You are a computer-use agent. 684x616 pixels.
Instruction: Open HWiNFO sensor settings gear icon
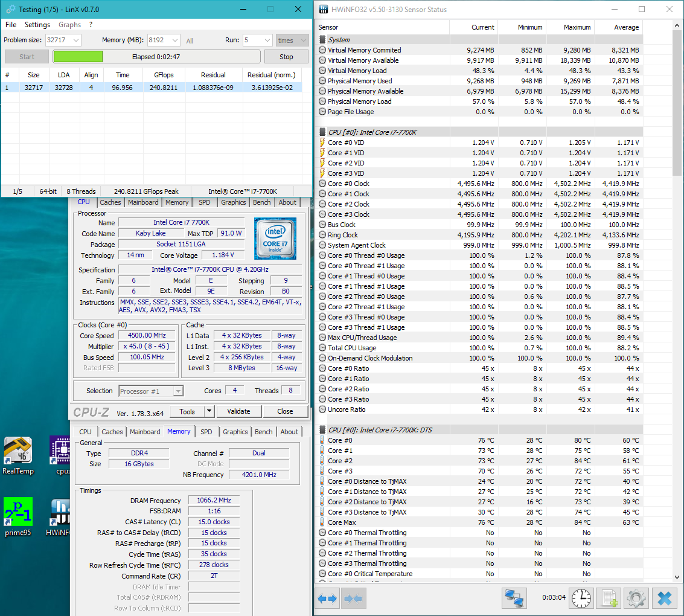click(636, 598)
